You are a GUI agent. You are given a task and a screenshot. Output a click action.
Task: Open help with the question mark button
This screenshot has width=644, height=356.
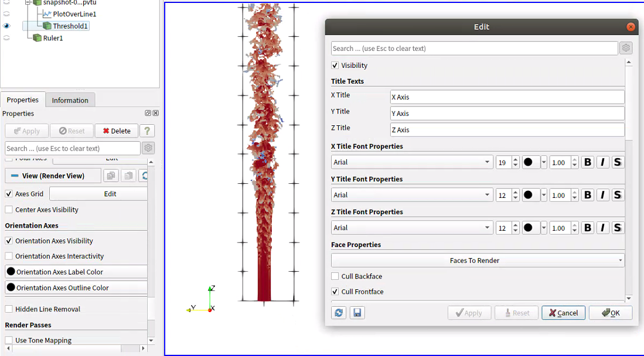coord(148,131)
